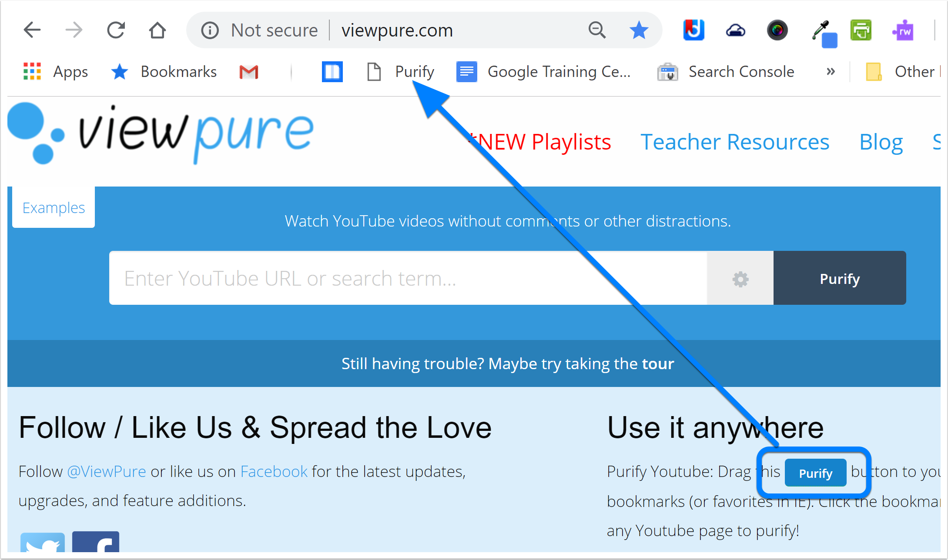This screenshot has width=948, height=560.
Task: Open the settings gear beside search box
Action: coord(740,278)
